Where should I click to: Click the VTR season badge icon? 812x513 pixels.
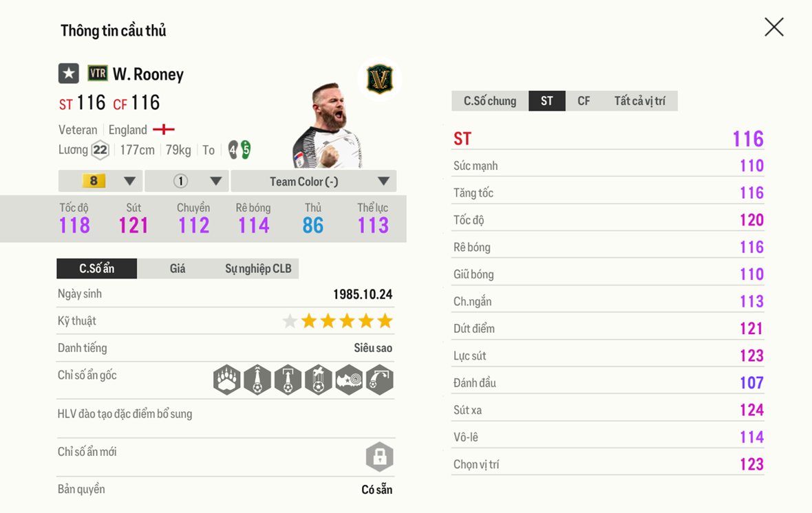tap(98, 74)
